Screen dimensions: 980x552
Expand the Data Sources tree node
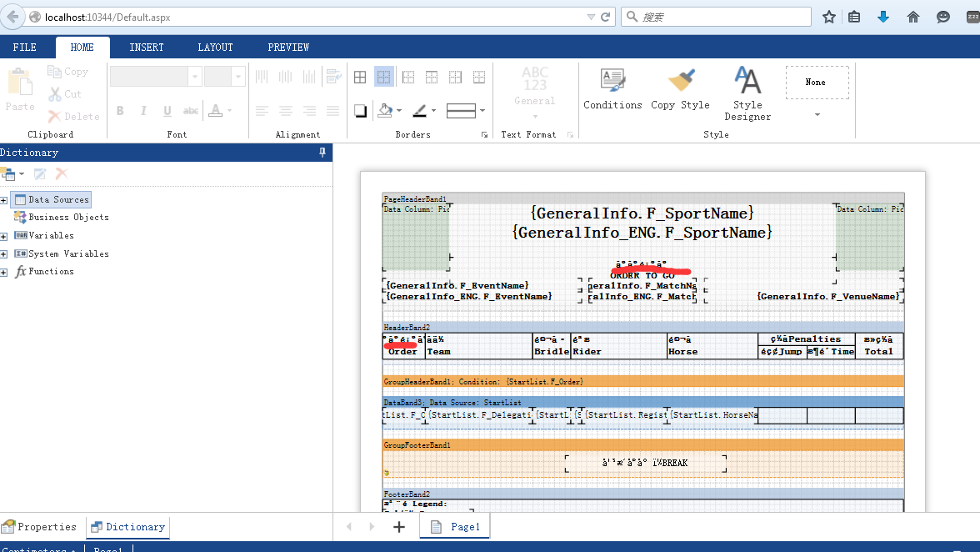click(x=3, y=200)
